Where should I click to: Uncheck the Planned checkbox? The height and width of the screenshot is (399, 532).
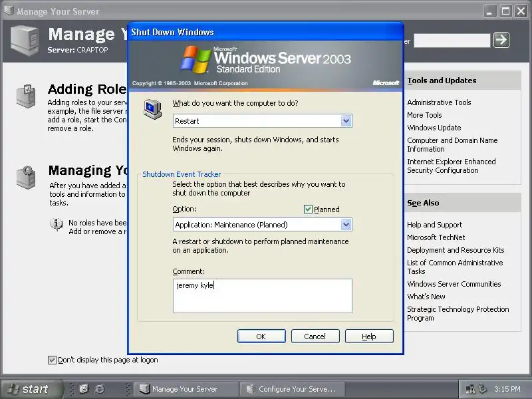click(308, 209)
